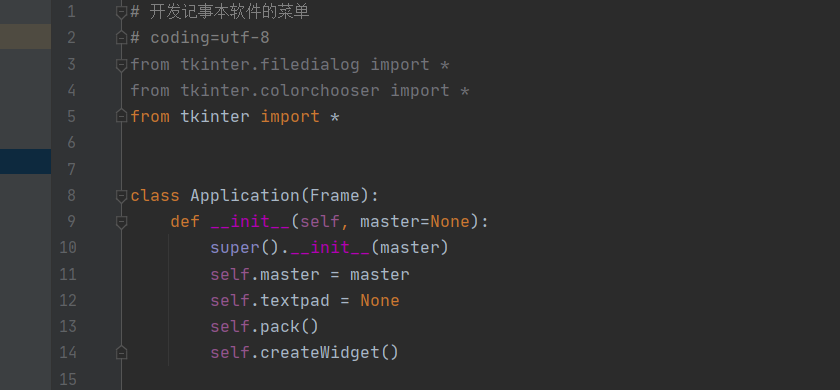Click fold end marker beside 'from tkinter import *'
The image size is (840, 390).
pos(122,117)
